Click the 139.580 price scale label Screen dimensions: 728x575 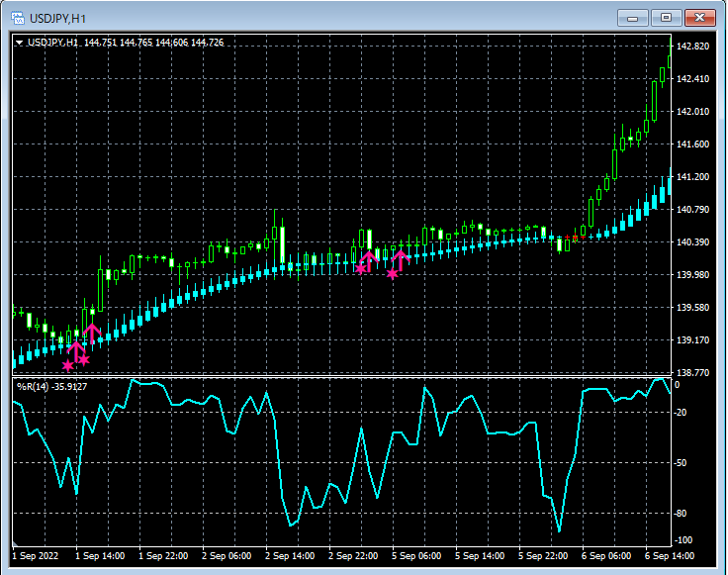[x=692, y=308]
